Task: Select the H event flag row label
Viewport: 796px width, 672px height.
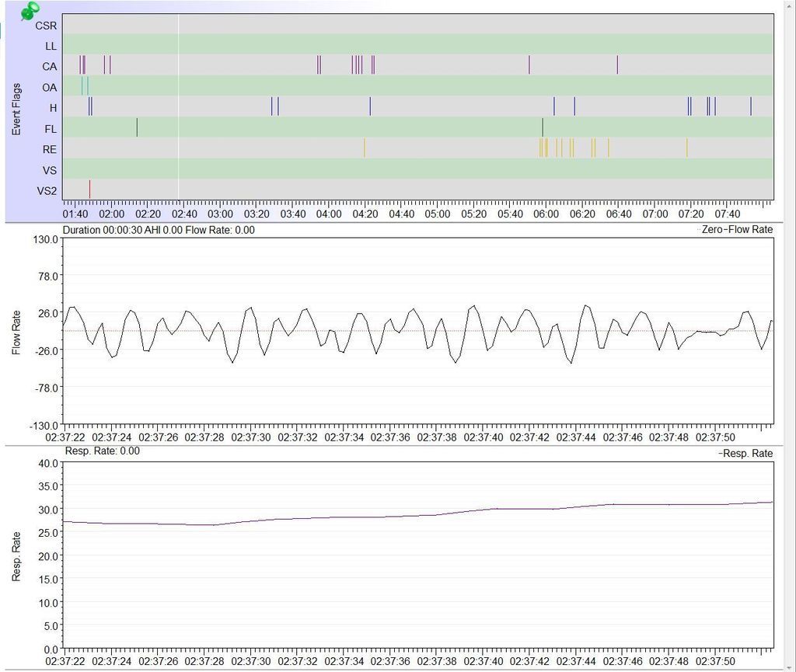Action: (53, 108)
